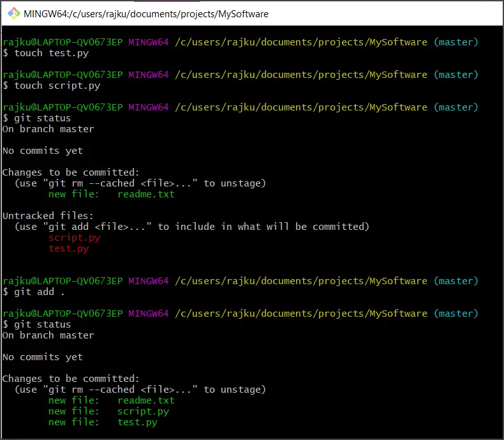Click readme.txt listed just above 'new file: script.py'
504x440 pixels.
click(146, 400)
